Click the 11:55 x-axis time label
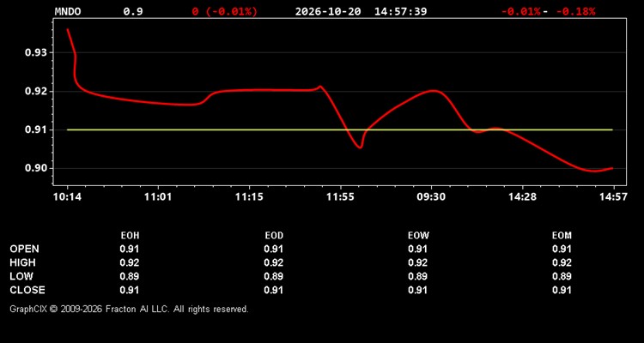Screen dimensions: 644x343 coord(340,197)
